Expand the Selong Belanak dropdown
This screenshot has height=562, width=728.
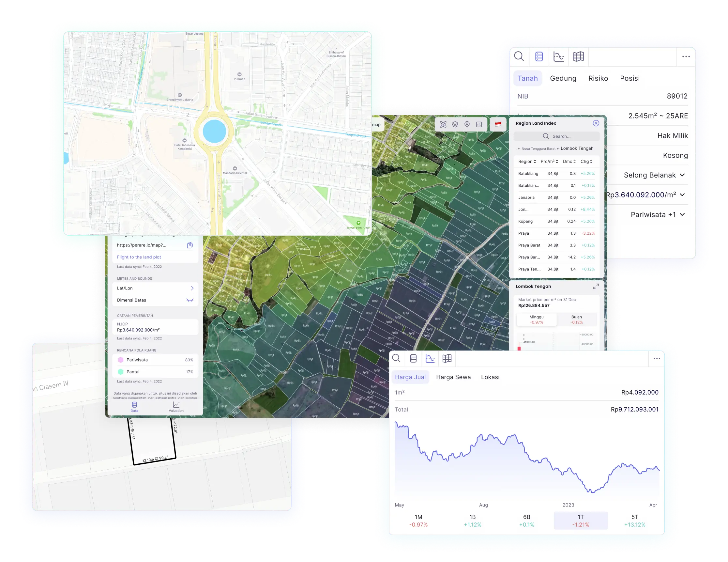pos(682,175)
